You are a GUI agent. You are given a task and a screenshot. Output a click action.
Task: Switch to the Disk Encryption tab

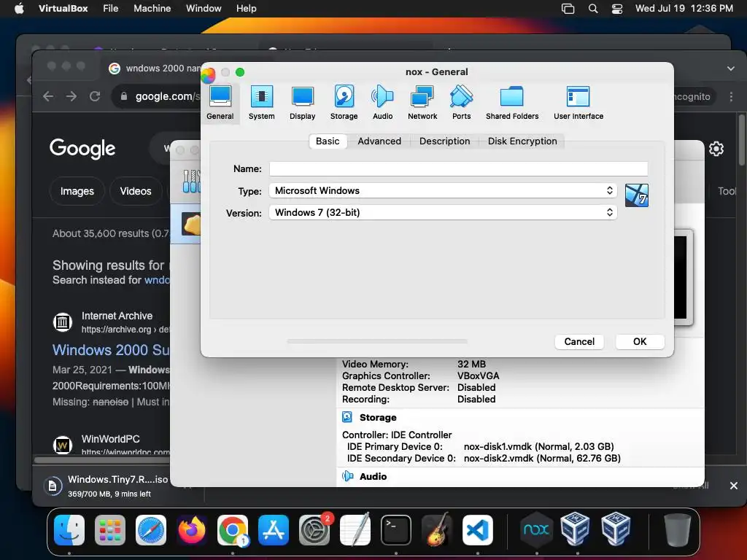point(522,141)
